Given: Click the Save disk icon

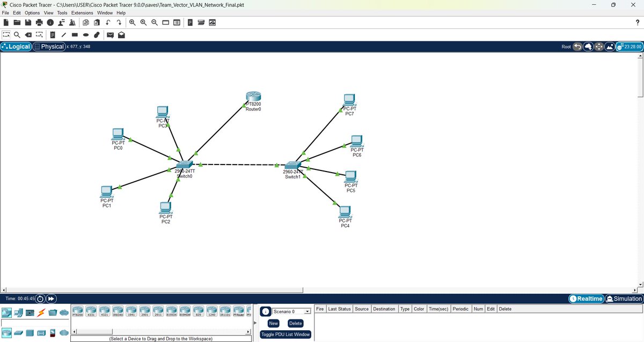Looking at the screenshot, I should click(28, 23).
